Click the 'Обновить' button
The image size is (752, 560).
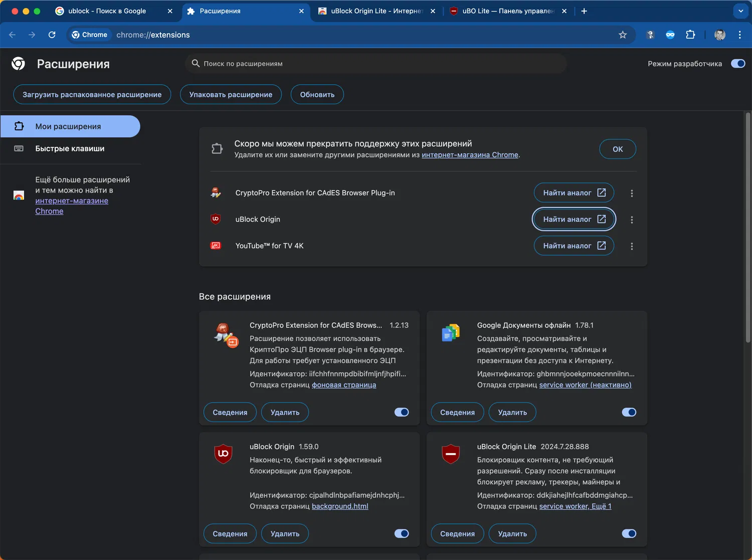317,94
